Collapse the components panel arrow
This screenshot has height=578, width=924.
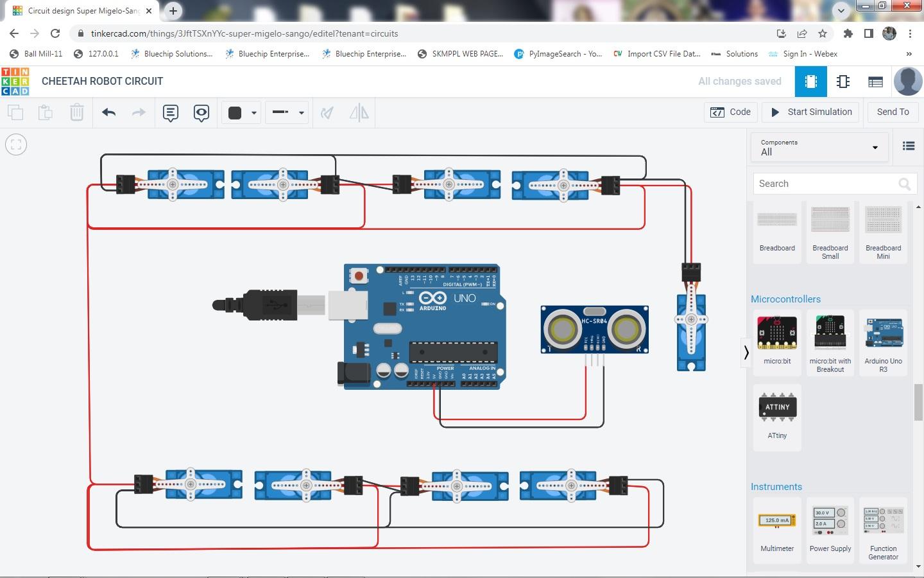[746, 353]
